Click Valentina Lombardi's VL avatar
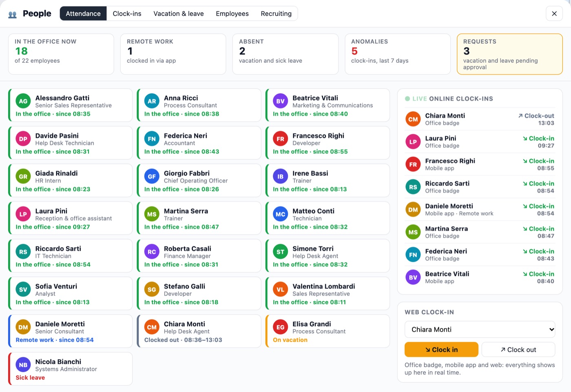 coord(280,290)
